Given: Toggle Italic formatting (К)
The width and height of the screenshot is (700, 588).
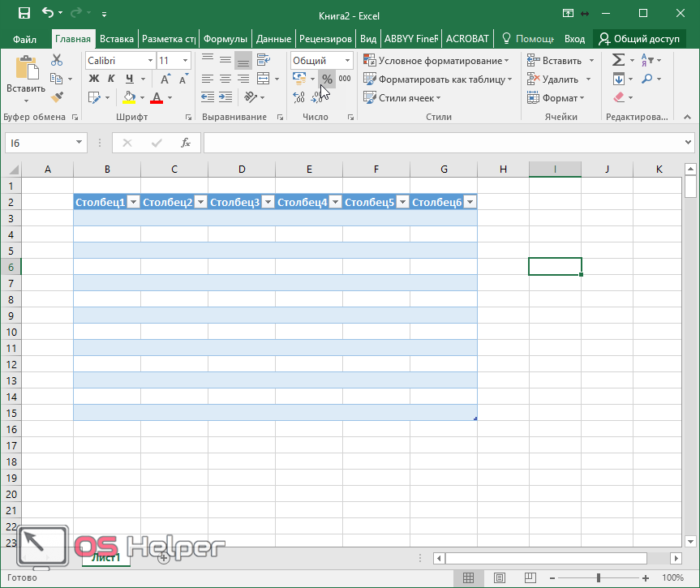Looking at the screenshot, I should [x=111, y=79].
